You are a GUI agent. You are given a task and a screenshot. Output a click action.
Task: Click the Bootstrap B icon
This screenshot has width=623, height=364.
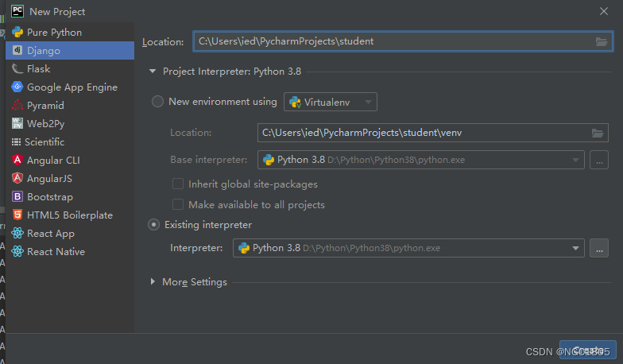(x=17, y=197)
